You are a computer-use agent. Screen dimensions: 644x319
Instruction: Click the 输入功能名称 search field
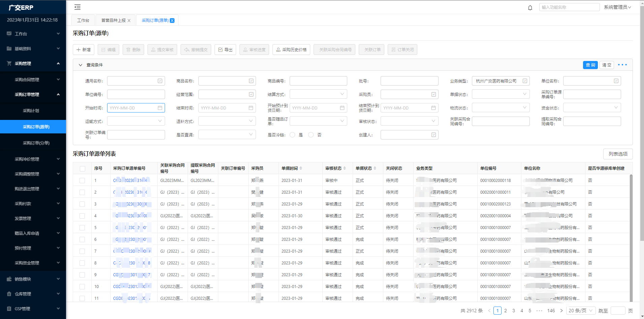569,7
